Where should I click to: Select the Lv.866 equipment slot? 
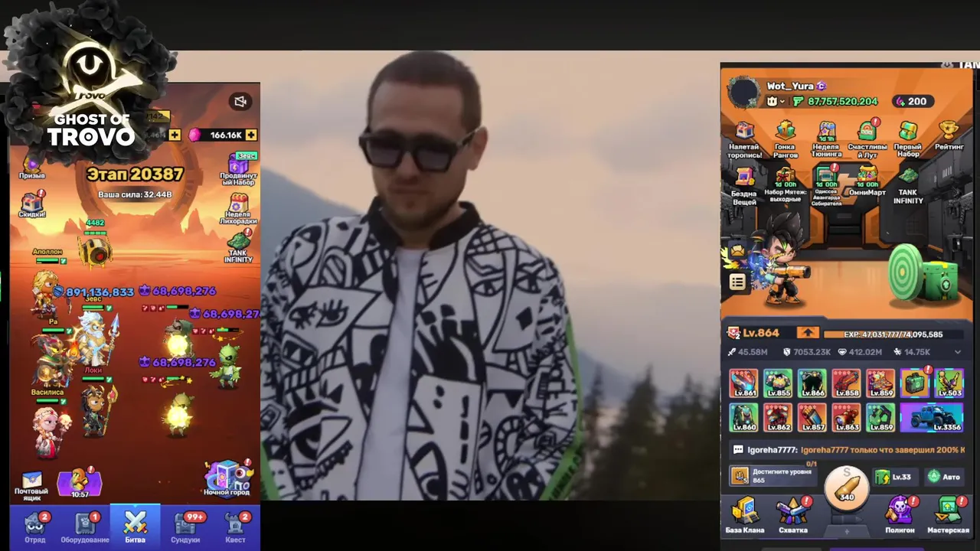[x=812, y=383]
